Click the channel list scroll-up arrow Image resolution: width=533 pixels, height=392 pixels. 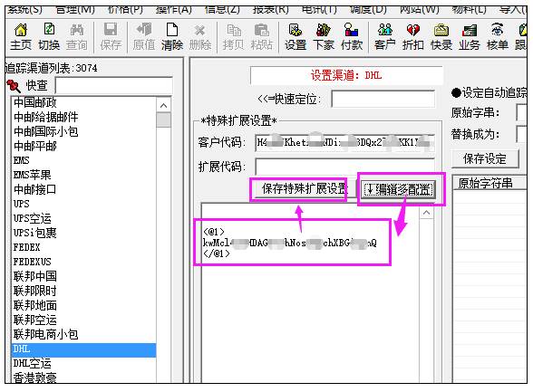coord(163,106)
